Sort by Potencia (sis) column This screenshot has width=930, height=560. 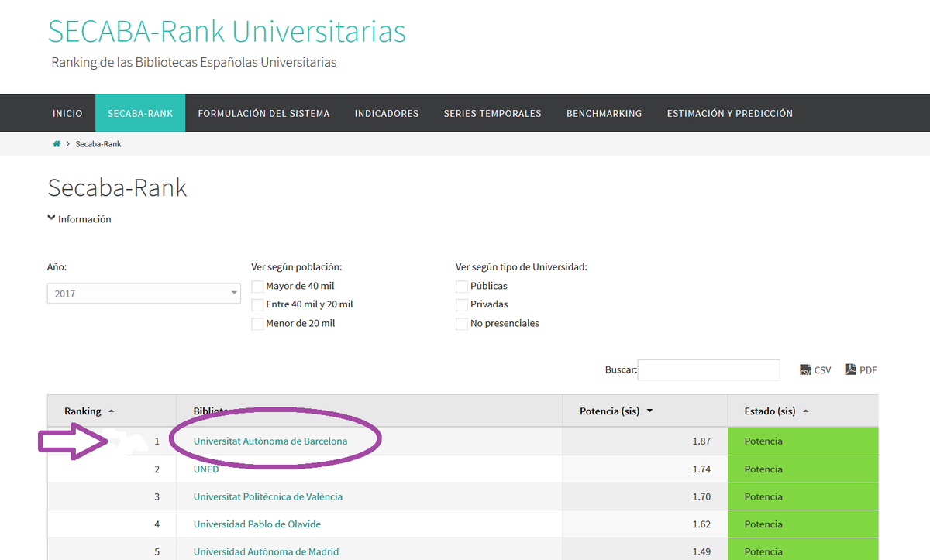(616, 411)
